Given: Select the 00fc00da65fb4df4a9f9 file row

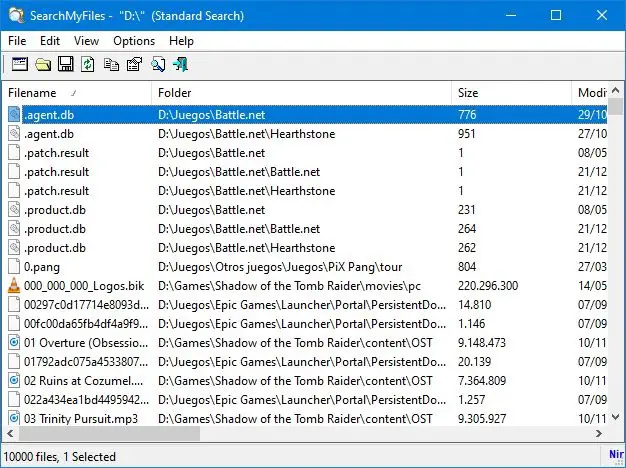Looking at the screenshot, I should pos(305,324).
